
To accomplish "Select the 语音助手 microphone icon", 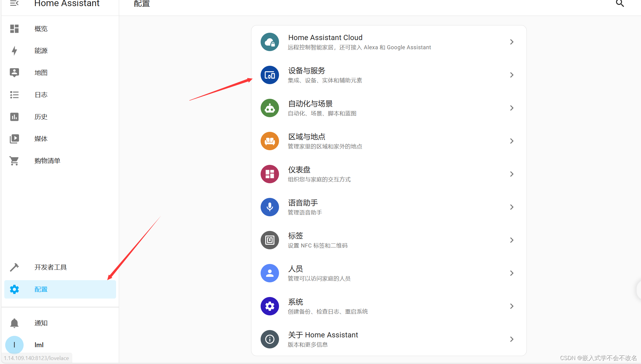I will click(x=270, y=207).
